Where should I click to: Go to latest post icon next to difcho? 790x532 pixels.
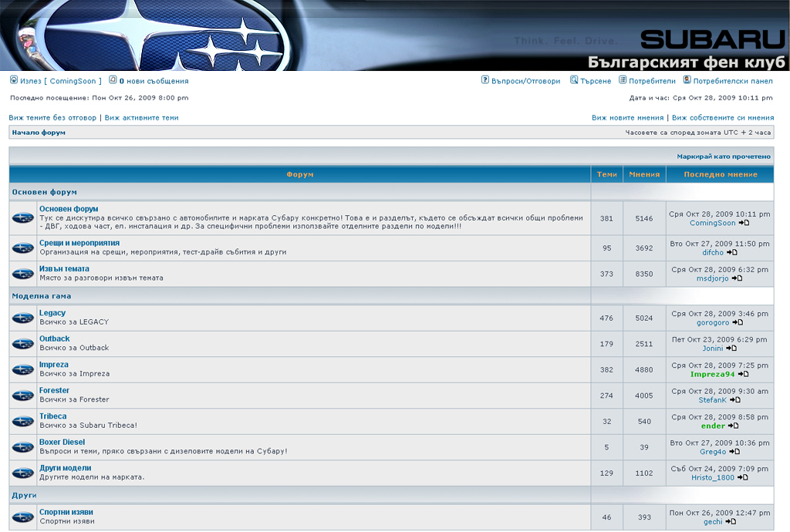coord(732,253)
